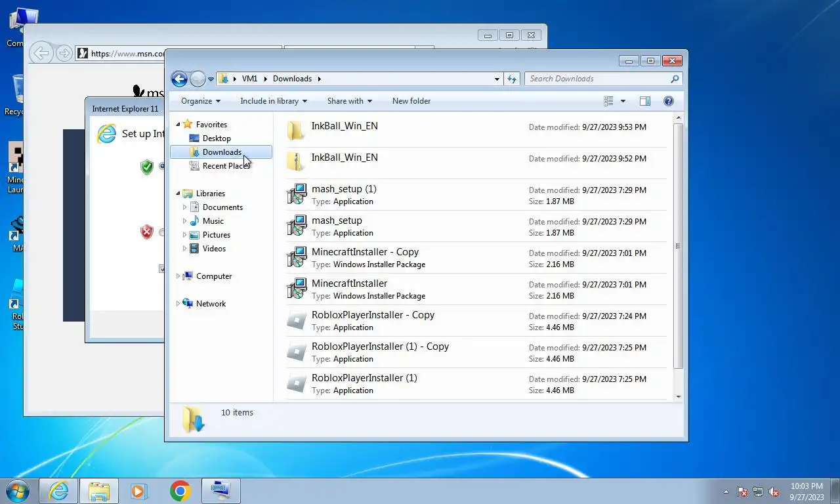Screen dimensions: 840x504
Task: Open Windows Explorer taskbar button
Action: pyautogui.click(x=99, y=491)
